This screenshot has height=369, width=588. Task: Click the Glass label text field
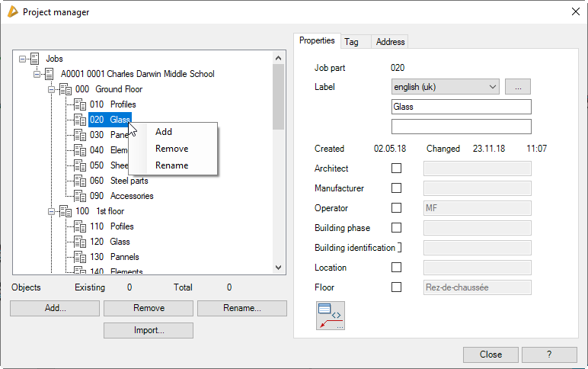coord(461,107)
